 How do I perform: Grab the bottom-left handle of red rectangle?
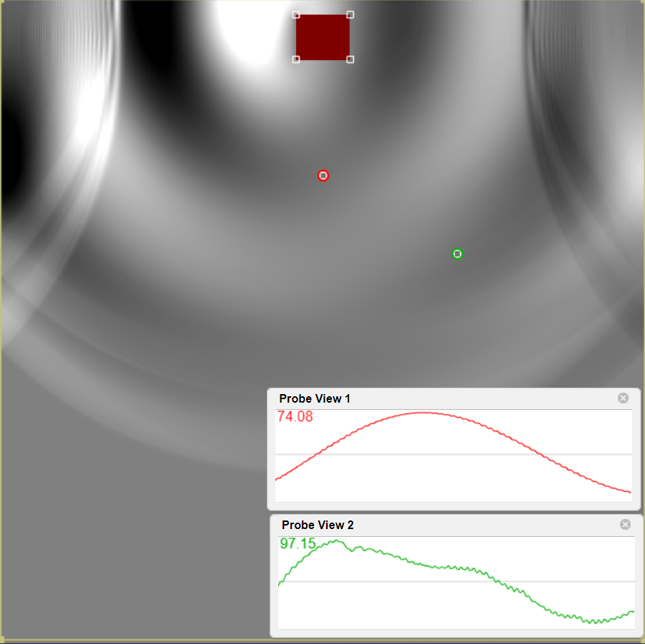(296, 59)
